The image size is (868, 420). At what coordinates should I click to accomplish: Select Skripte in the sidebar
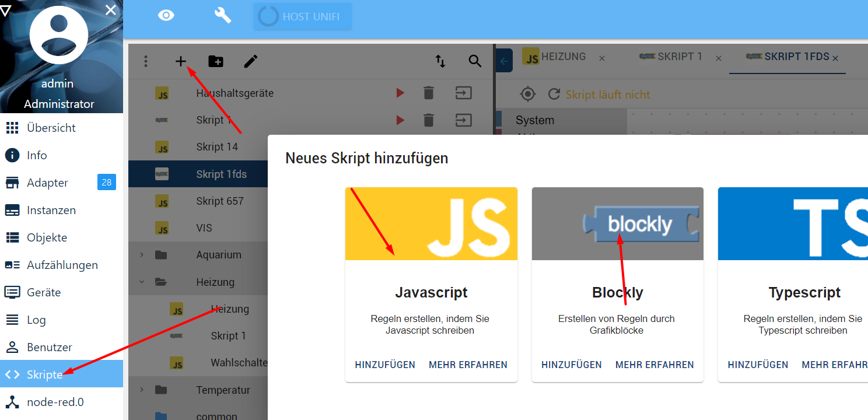61,374
